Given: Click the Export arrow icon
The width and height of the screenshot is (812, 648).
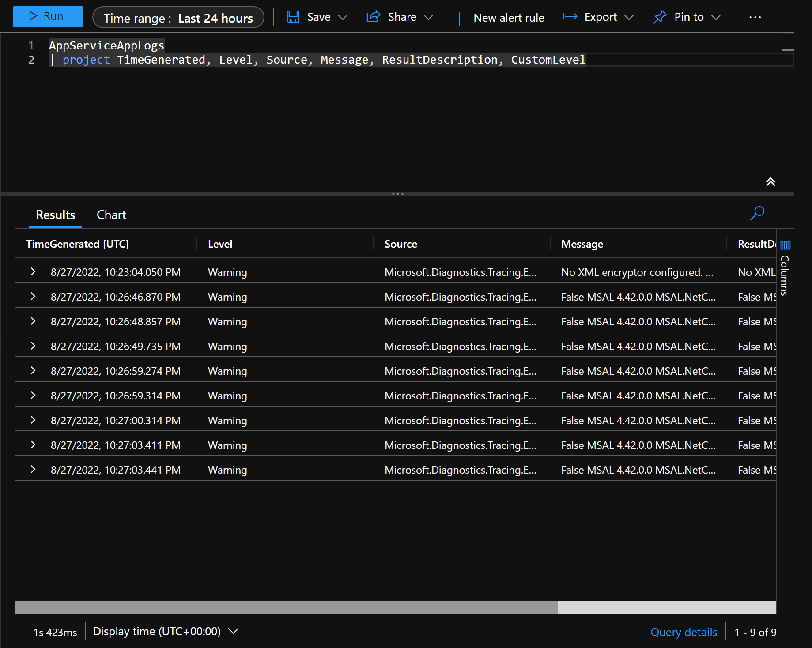Looking at the screenshot, I should (570, 17).
